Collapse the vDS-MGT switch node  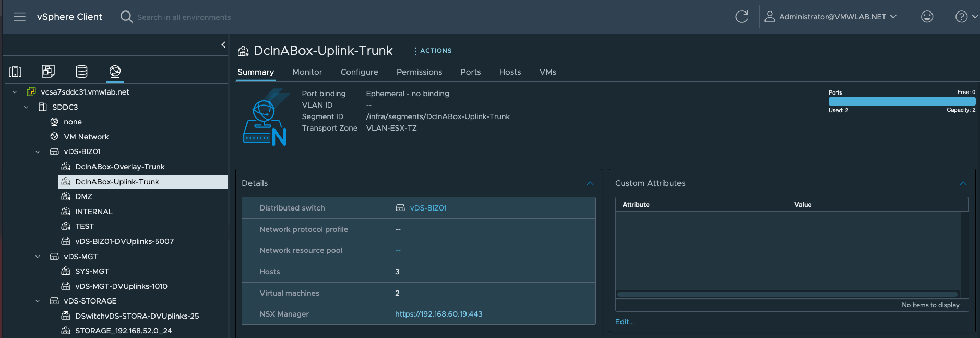coord(38,257)
